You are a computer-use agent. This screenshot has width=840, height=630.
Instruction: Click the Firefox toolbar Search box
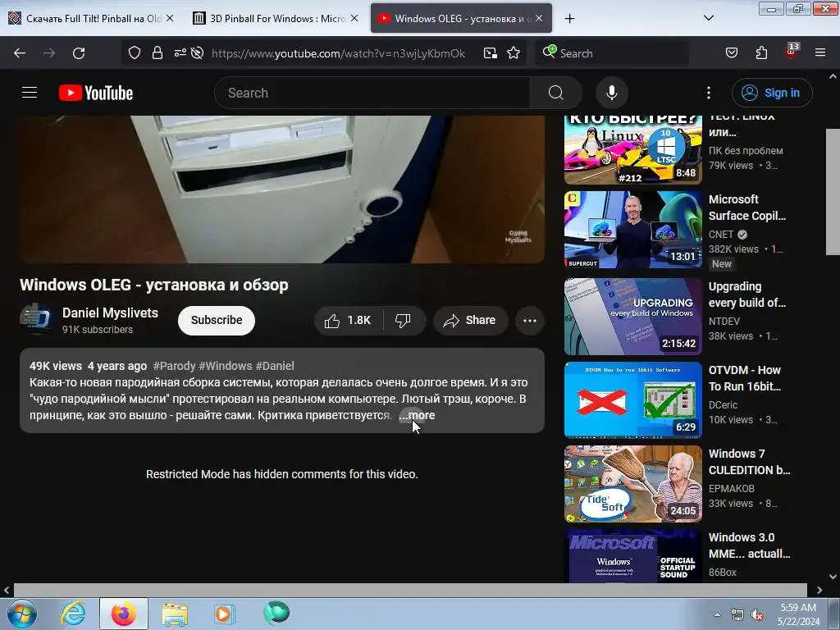click(x=612, y=53)
